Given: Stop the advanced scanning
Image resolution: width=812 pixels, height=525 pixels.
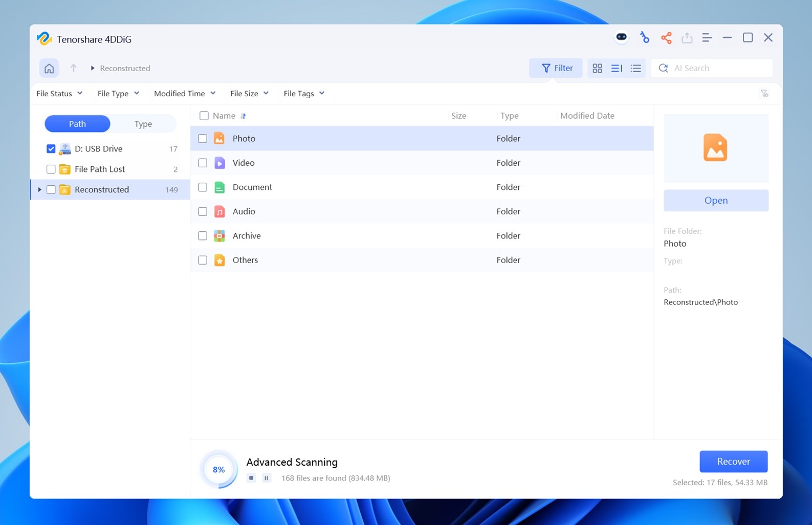Looking at the screenshot, I should (251, 478).
